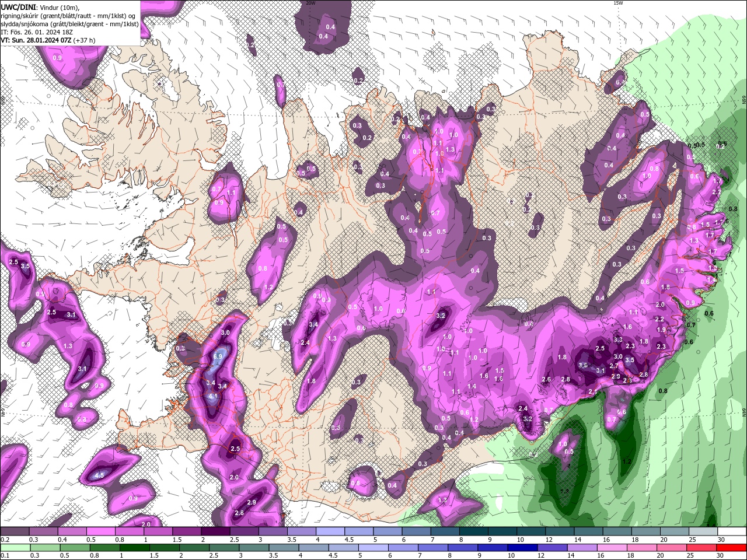747x560 pixels.
Task: Click the '0.1' label in lower legend row
Action: tap(5, 556)
